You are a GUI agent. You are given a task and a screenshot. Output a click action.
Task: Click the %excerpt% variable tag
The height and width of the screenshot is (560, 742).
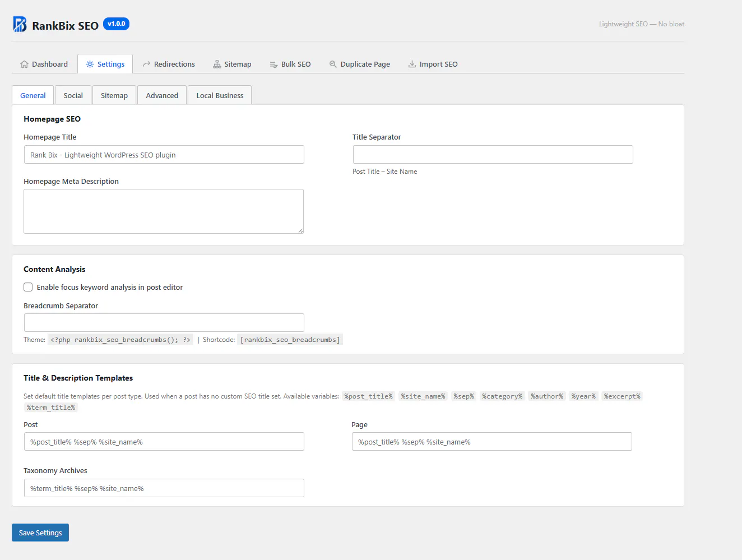click(x=622, y=396)
